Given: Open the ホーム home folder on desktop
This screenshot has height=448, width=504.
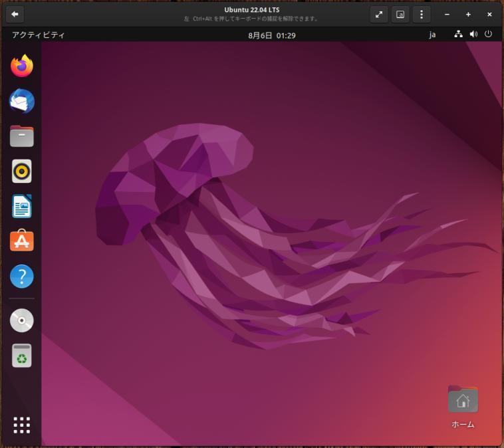Looking at the screenshot, I should click(x=463, y=407).
